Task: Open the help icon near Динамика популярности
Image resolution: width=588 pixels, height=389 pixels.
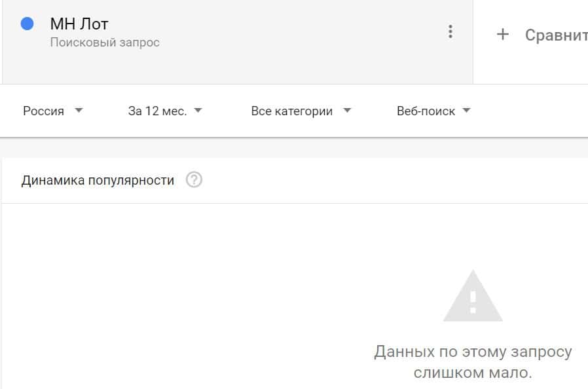Action: click(x=194, y=179)
